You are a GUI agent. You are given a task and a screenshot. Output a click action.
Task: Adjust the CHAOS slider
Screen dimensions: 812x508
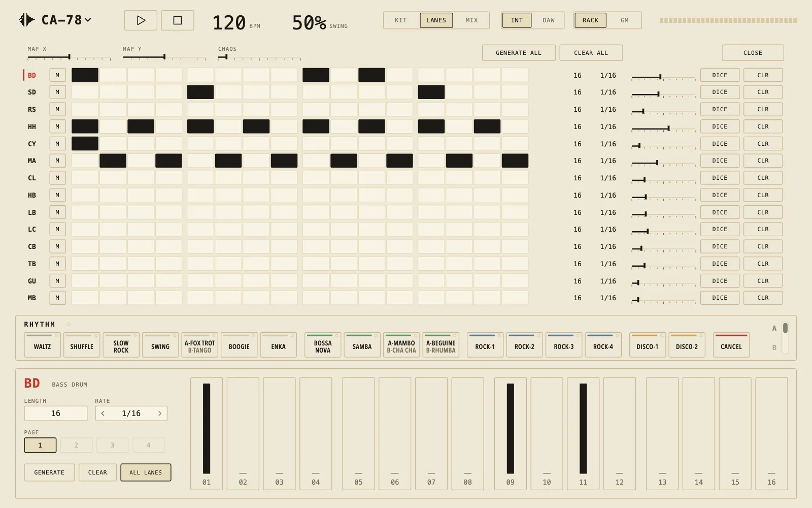(259, 57)
